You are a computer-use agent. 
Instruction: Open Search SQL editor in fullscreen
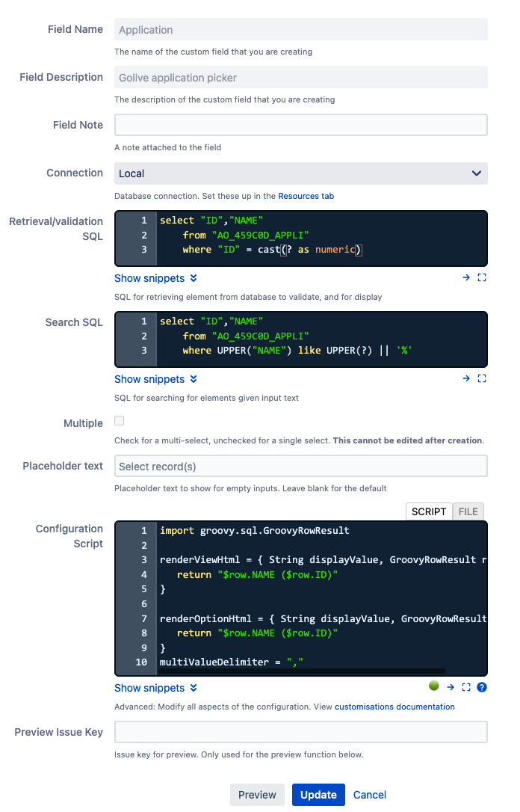[482, 378]
